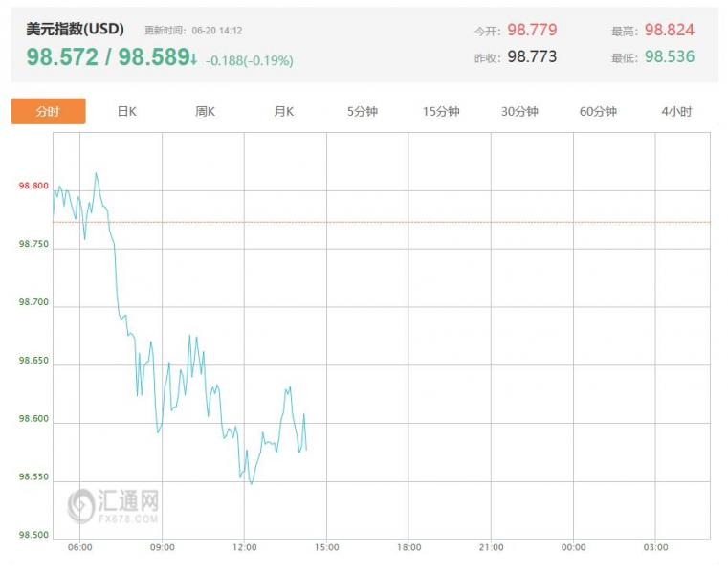Viewport: 728px width, 574px height.
Task: Click the 最高 value 98.824
Action: 670,31
